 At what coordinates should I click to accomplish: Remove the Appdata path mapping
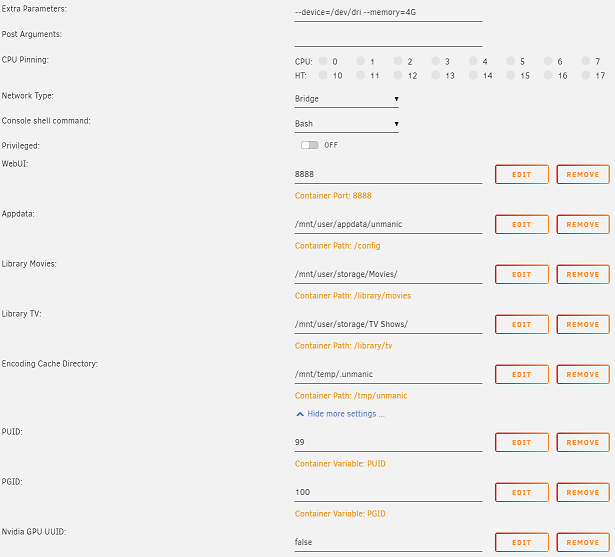(x=583, y=224)
